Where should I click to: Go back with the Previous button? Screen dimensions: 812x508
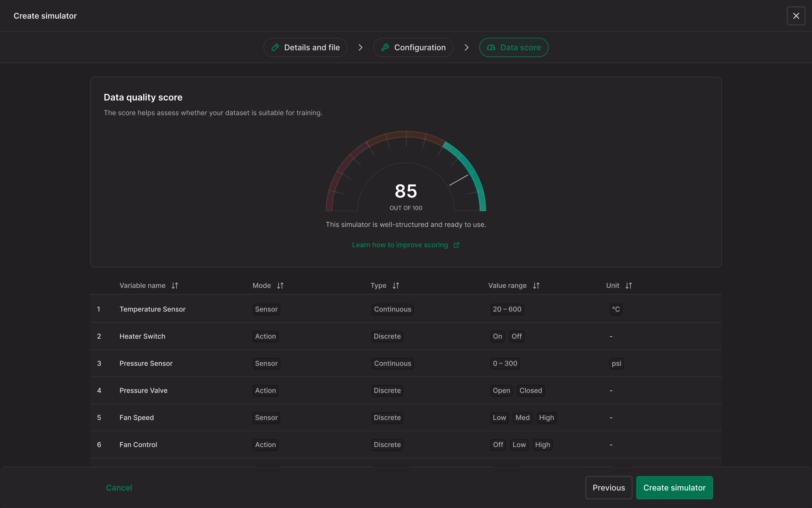(609, 487)
